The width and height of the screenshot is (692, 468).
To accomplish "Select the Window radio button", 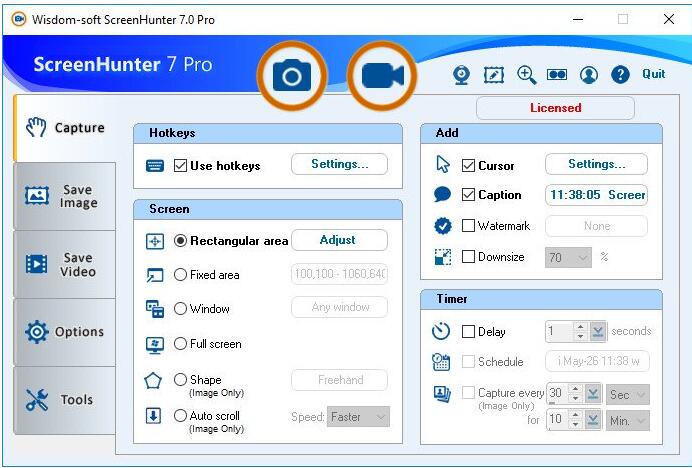I will (180, 308).
